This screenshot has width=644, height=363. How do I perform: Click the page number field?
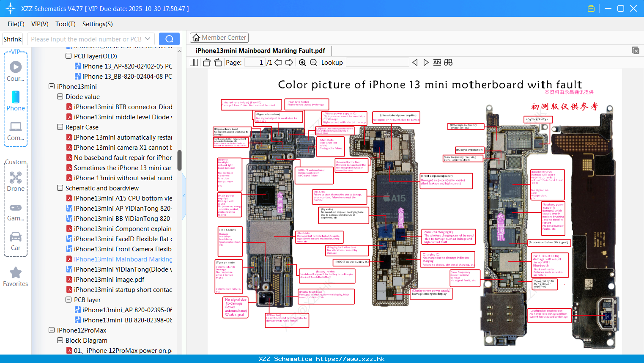255,62
